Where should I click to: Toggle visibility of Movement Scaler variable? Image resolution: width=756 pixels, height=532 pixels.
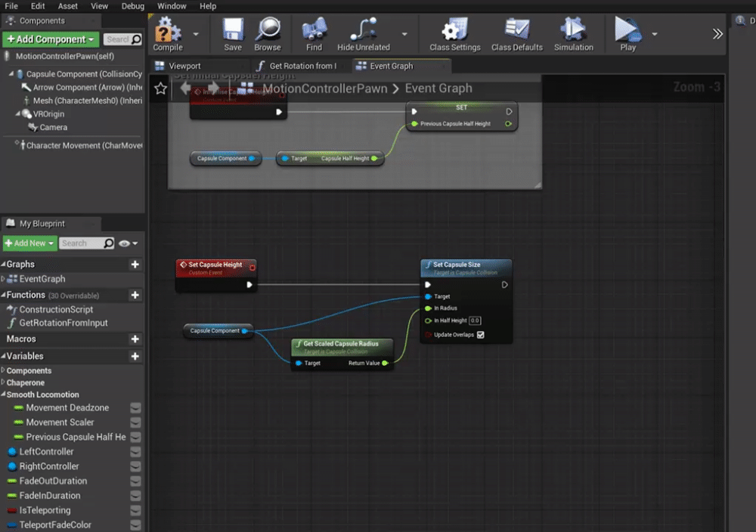click(136, 422)
